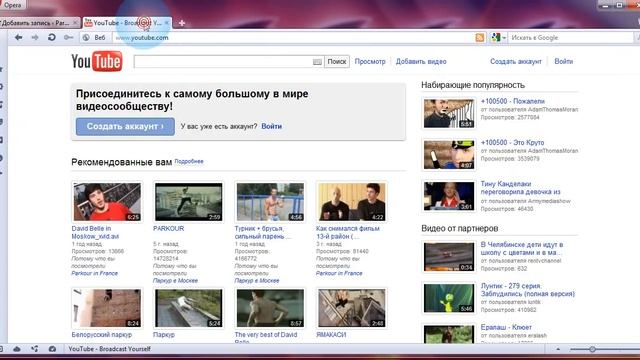Click the ЯМАКАСИ title link
This screenshot has width=640, height=360.
click(x=331, y=335)
